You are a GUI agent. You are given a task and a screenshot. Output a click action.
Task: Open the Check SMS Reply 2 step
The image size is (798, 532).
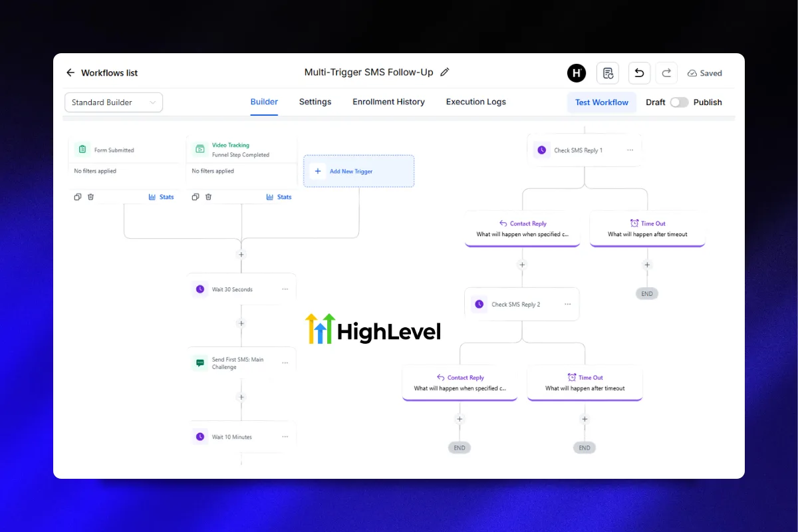[x=522, y=304]
